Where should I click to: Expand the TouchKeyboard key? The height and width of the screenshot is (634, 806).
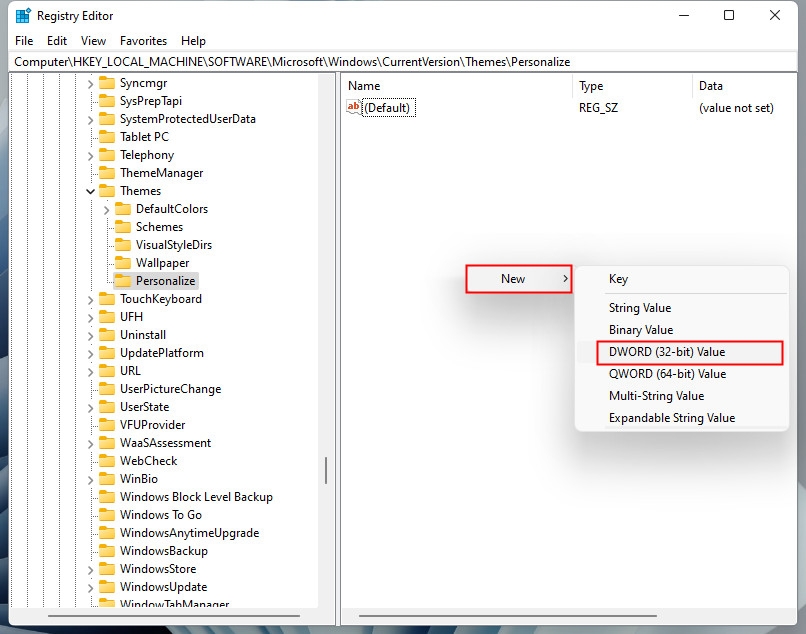[90, 299]
